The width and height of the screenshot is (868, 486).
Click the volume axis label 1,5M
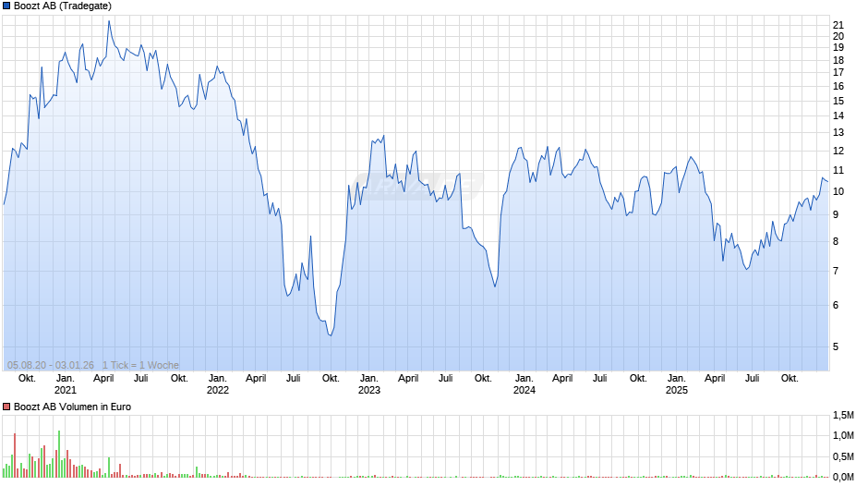pos(843,416)
